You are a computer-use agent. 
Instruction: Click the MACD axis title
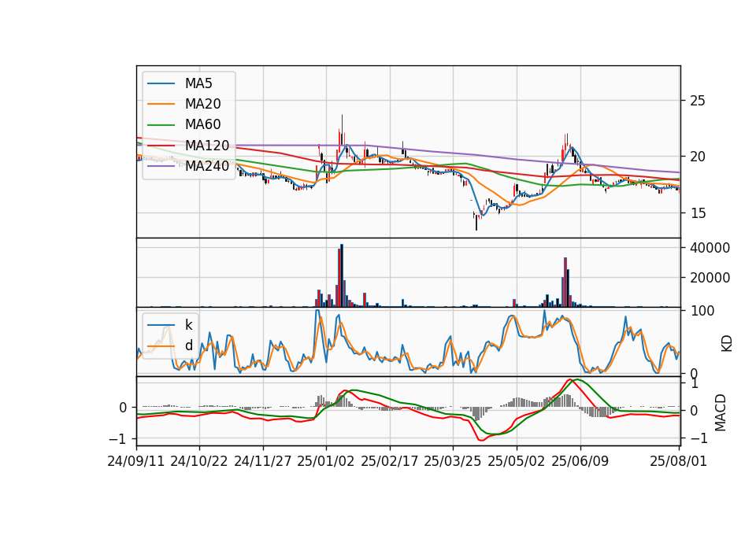(x=721, y=412)
